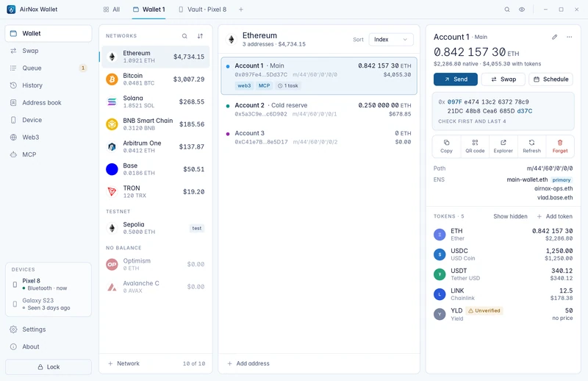Click the Send button
Image resolution: width=588 pixels, height=381 pixels.
pos(456,79)
